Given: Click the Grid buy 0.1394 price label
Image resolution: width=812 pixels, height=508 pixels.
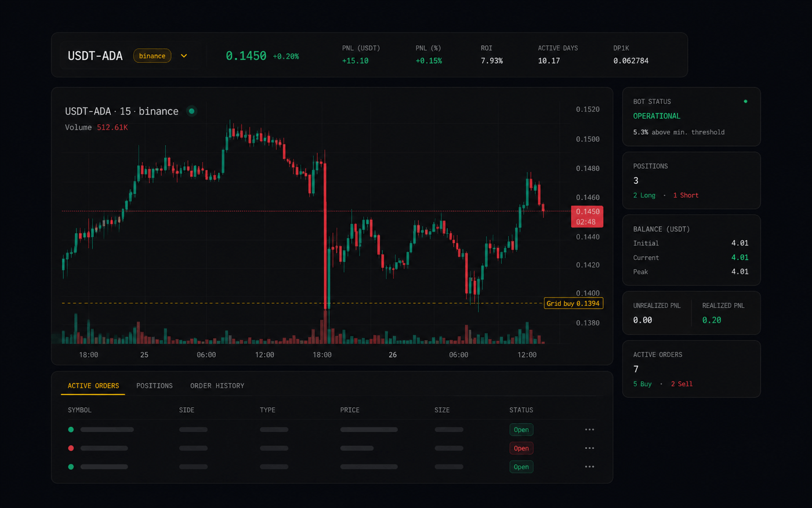Looking at the screenshot, I should pyautogui.click(x=573, y=303).
